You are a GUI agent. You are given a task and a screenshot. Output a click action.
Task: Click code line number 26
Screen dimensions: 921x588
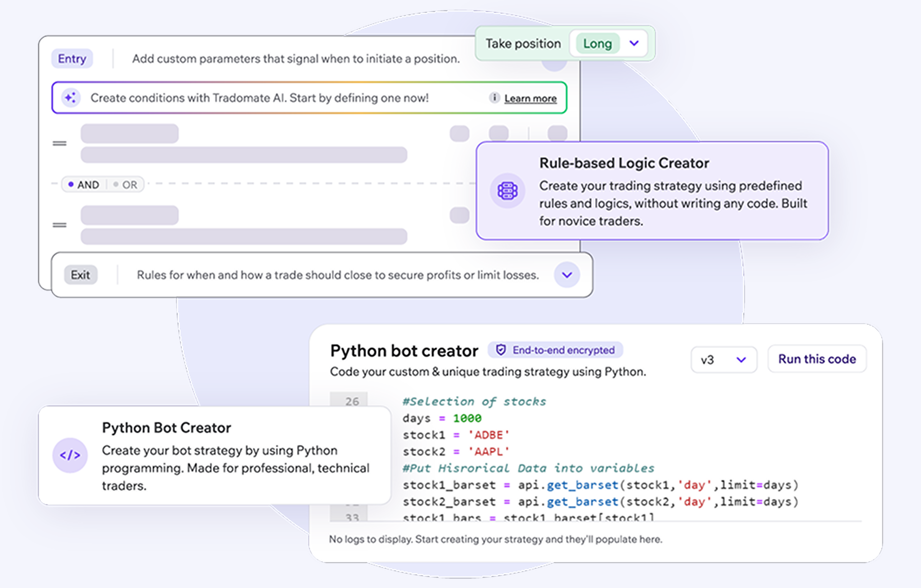[352, 401]
